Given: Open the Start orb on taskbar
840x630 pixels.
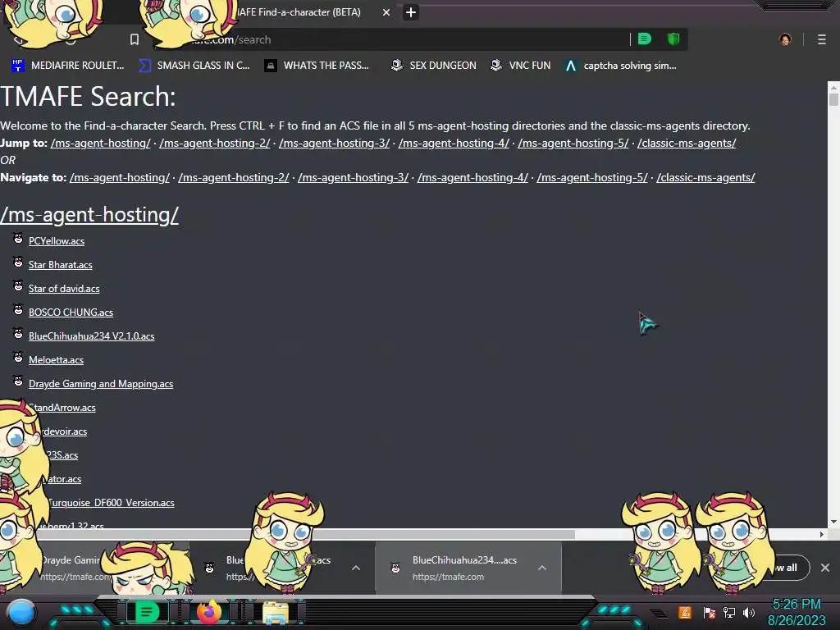Looking at the screenshot, I should pos(21,612).
